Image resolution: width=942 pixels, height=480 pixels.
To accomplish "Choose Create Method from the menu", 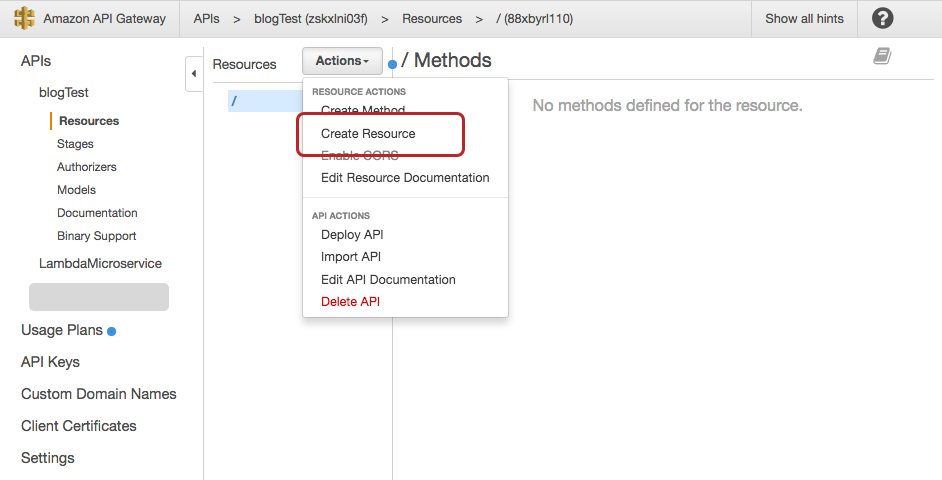I will [x=363, y=110].
